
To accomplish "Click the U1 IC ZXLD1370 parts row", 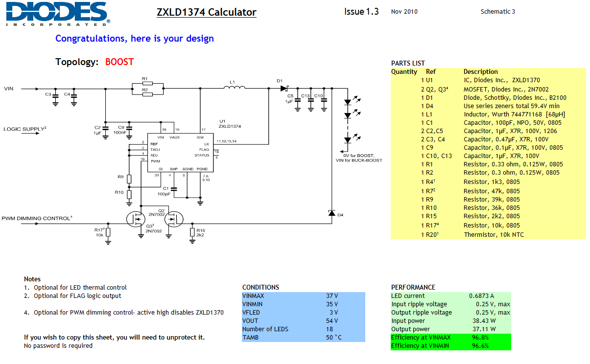I will coord(488,80).
